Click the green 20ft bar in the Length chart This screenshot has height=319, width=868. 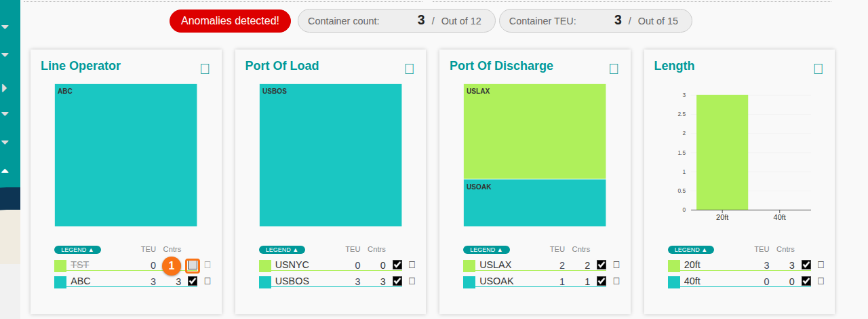coord(722,152)
